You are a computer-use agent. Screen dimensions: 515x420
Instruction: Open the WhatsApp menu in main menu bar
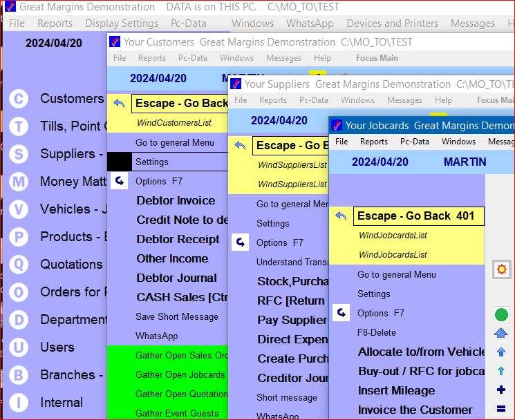pyautogui.click(x=310, y=23)
